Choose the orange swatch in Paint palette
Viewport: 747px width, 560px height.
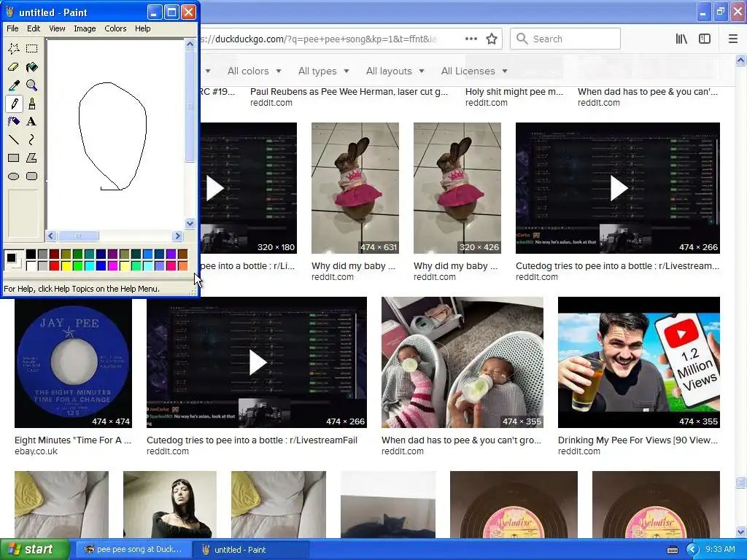[x=182, y=265]
